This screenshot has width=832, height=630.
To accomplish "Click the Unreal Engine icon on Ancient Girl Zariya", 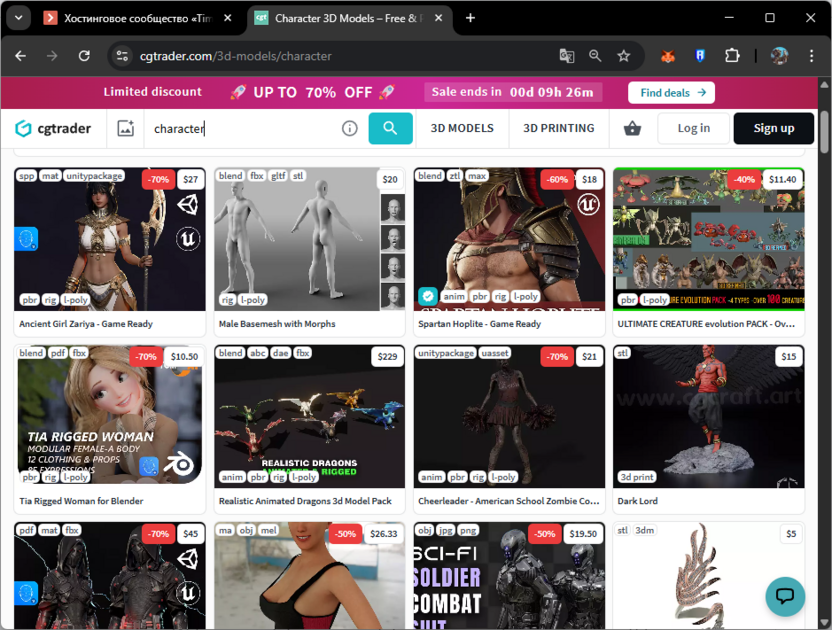I will [x=188, y=239].
